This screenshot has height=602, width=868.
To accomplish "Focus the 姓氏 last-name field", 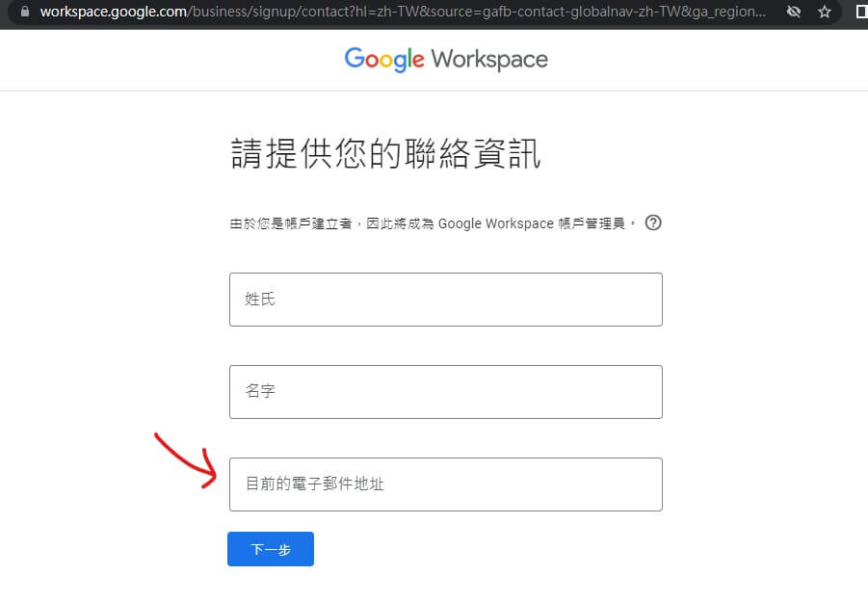I will [445, 299].
